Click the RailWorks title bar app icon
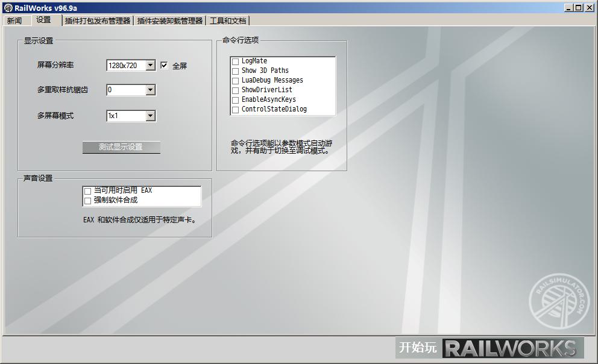This screenshot has width=598, height=364. [x=8, y=8]
